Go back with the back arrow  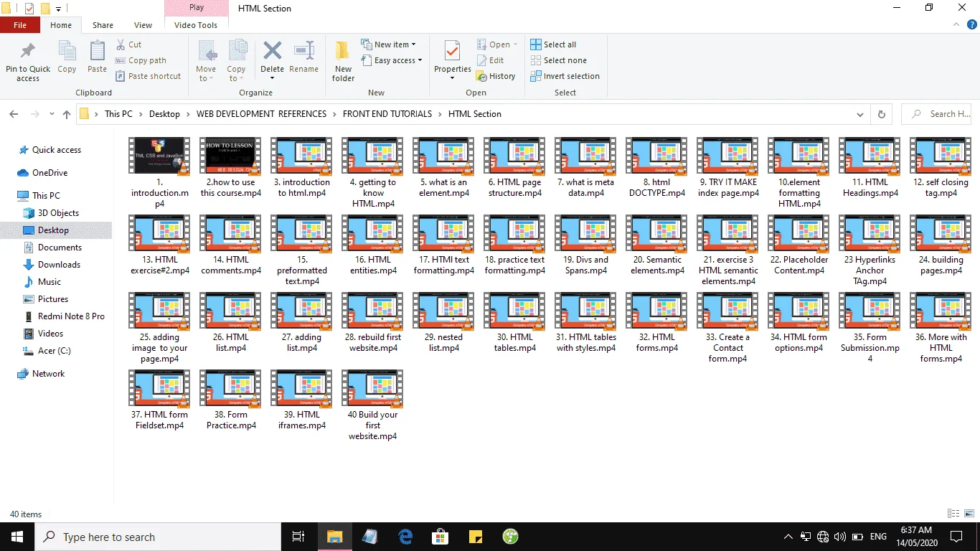click(x=14, y=114)
